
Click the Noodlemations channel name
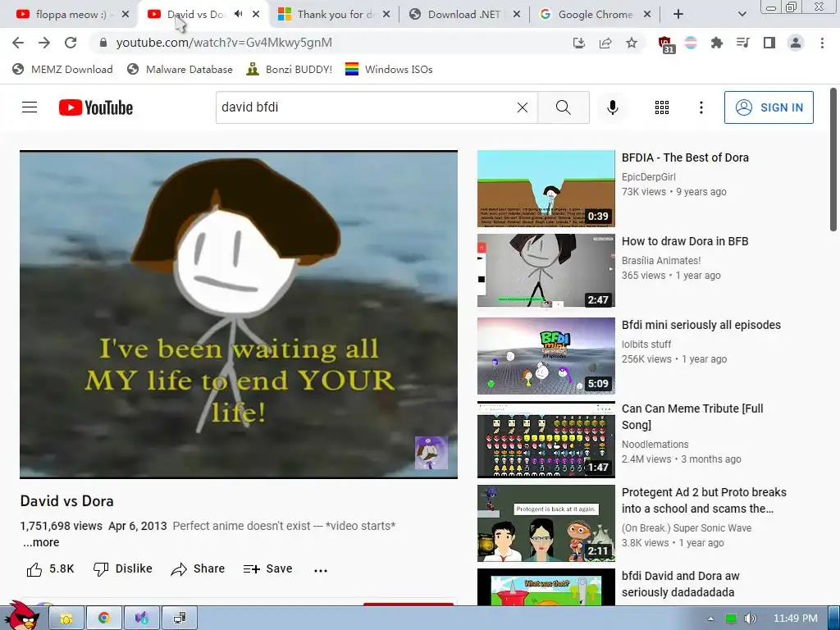(x=655, y=444)
